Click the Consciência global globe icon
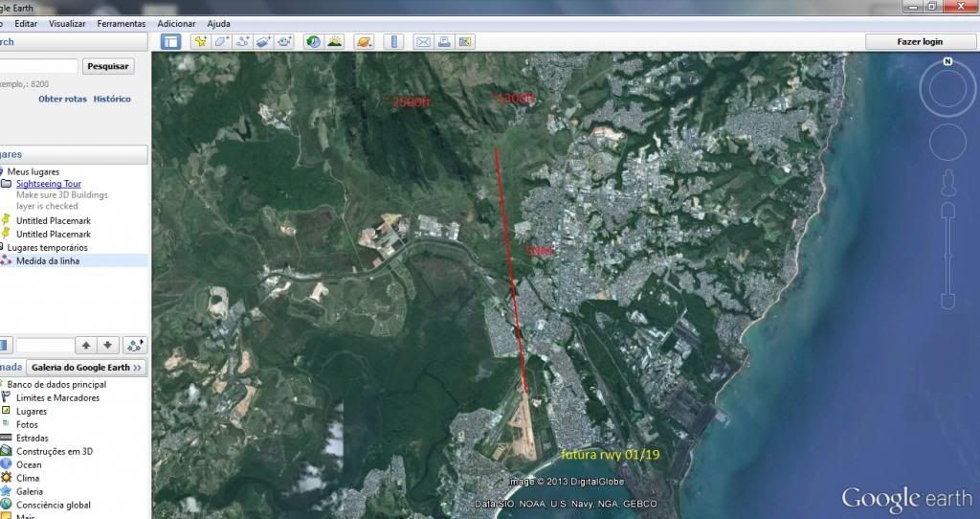This screenshot has width=980, height=519. [x=6, y=505]
